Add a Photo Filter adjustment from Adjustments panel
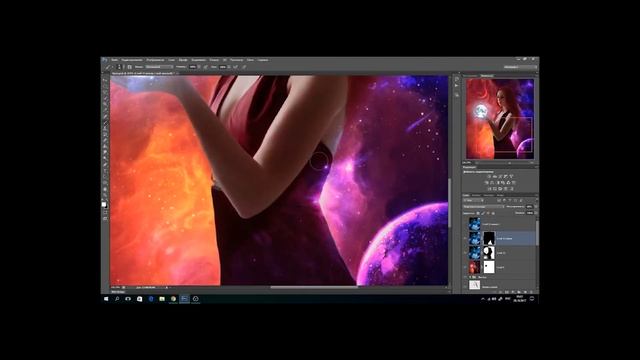This screenshot has width=640, height=360. [503, 182]
